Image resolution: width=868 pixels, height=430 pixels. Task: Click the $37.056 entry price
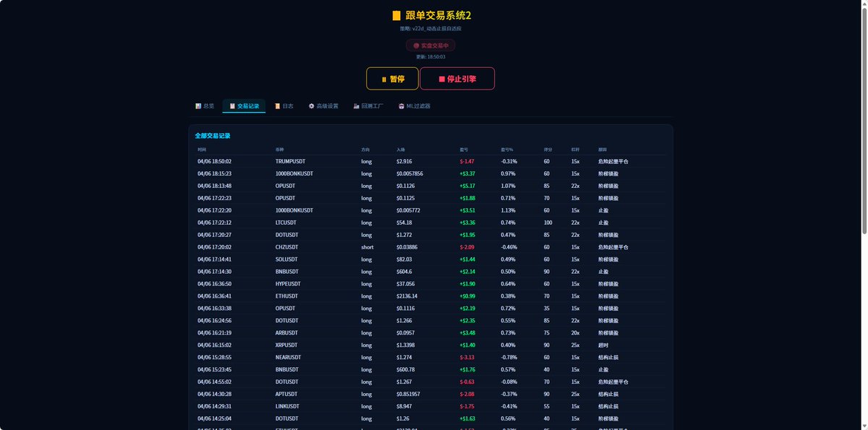(406, 284)
